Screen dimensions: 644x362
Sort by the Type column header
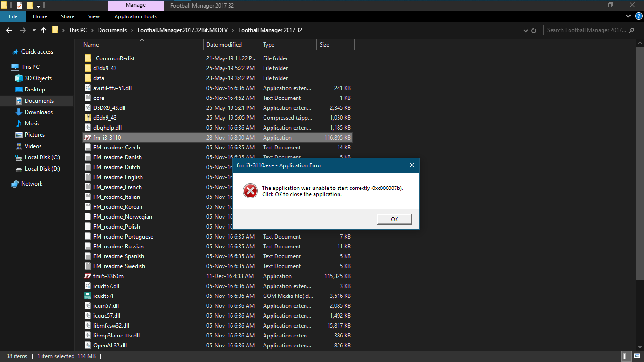click(288, 45)
